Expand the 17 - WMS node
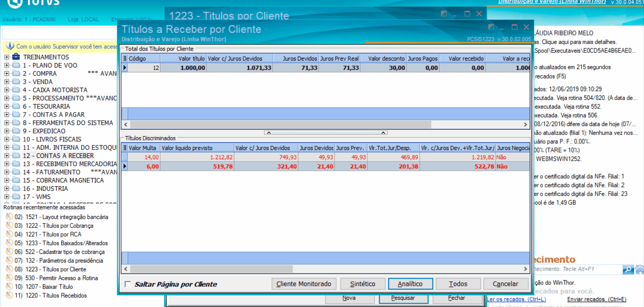 (x=6, y=197)
